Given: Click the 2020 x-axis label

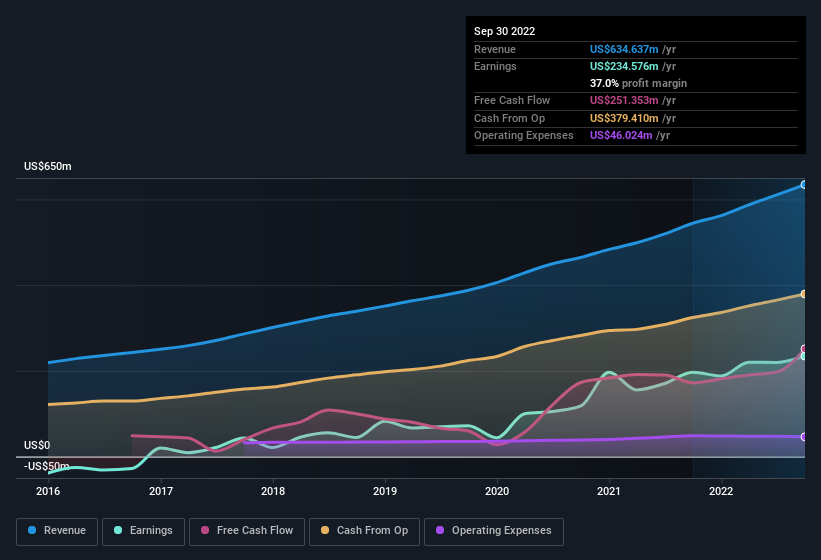Looking at the screenshot, I should point(497,491).
